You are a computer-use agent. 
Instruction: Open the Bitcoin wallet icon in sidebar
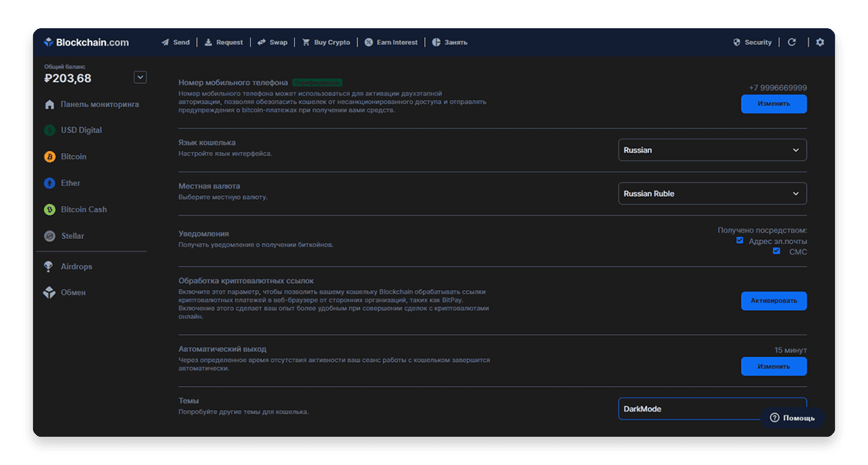pos(50,157)
